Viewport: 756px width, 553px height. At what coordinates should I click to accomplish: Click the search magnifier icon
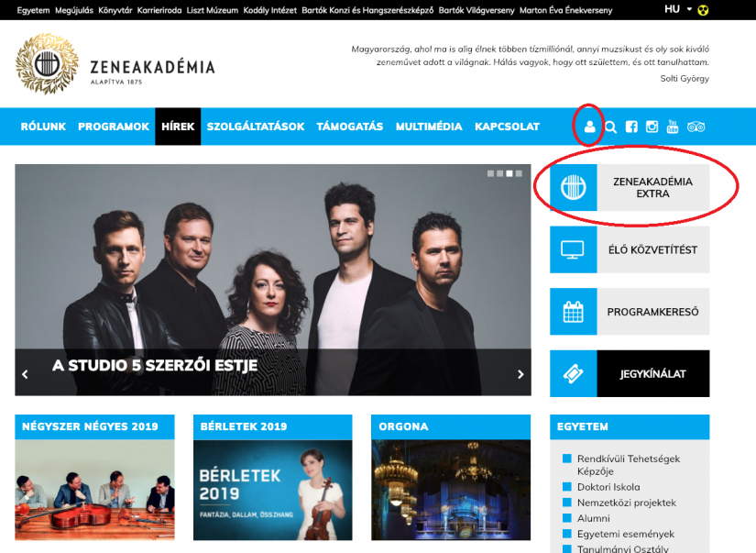[610, 127]
